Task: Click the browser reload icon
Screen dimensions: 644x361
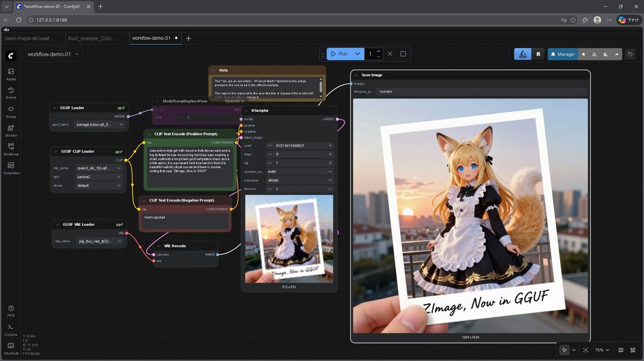Action: 19,20
